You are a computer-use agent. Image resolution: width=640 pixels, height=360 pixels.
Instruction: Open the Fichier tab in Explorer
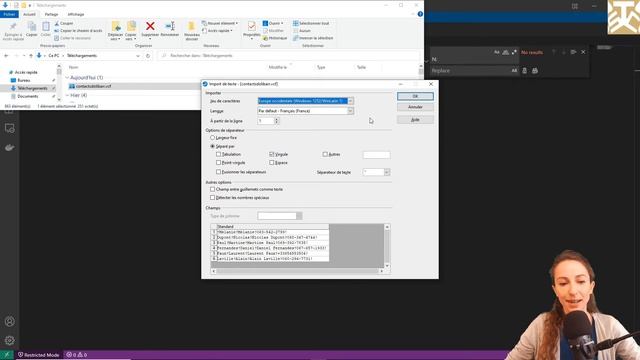pos(9,14)
